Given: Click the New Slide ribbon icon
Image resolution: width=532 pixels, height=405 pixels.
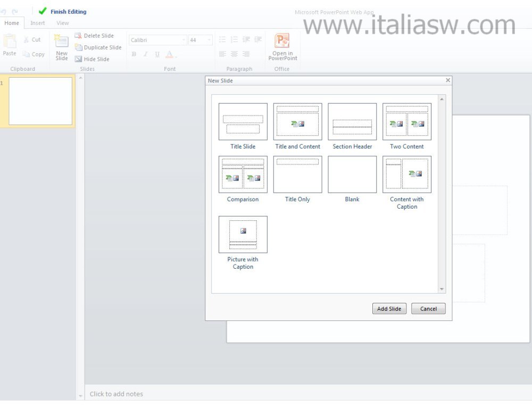Looking at the screenshot, I should [62, 42].
